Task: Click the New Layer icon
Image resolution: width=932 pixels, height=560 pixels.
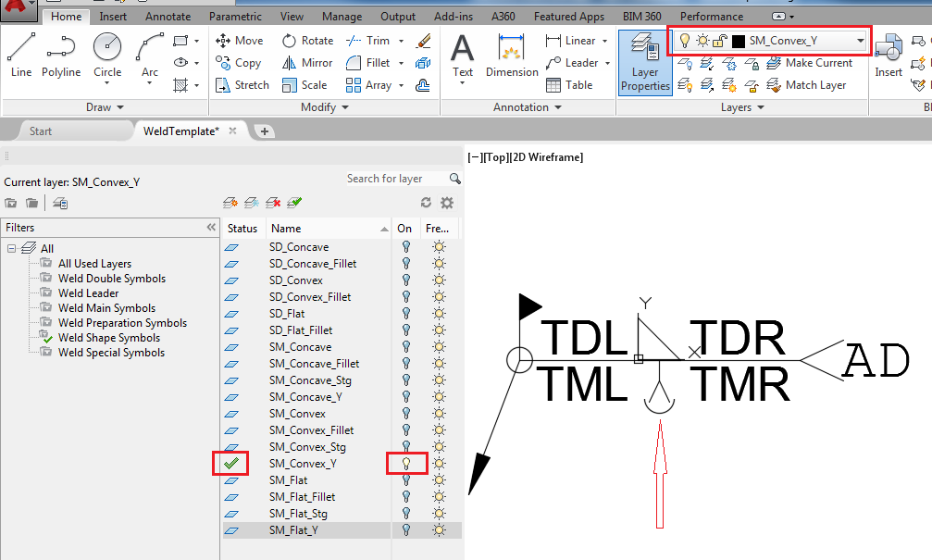Action: (x=230, y=203)
